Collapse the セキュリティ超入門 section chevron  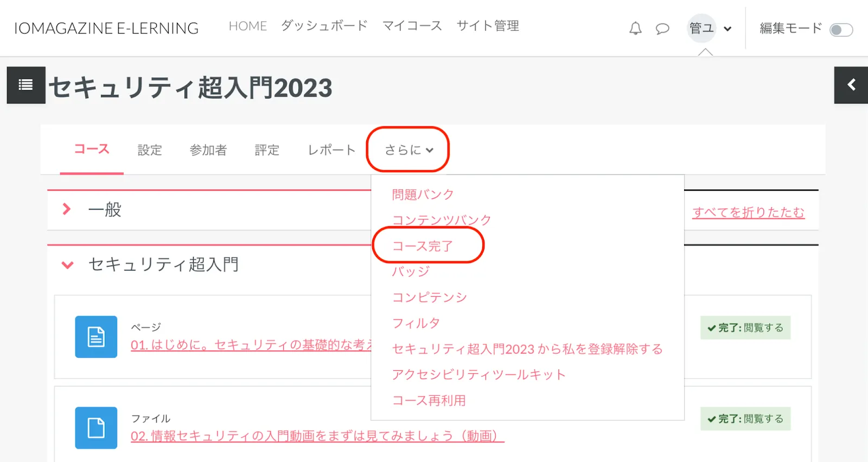coord(67,265)
